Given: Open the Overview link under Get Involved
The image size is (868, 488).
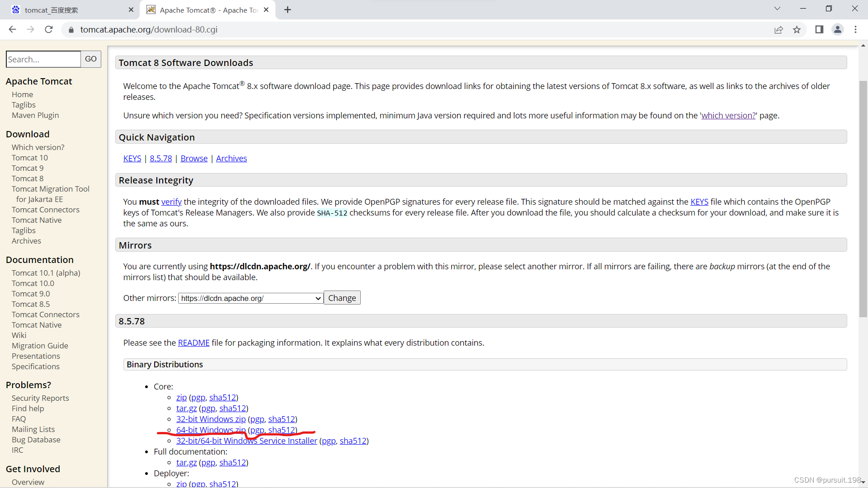Looking at the screenshot, I should coord(28,482).
